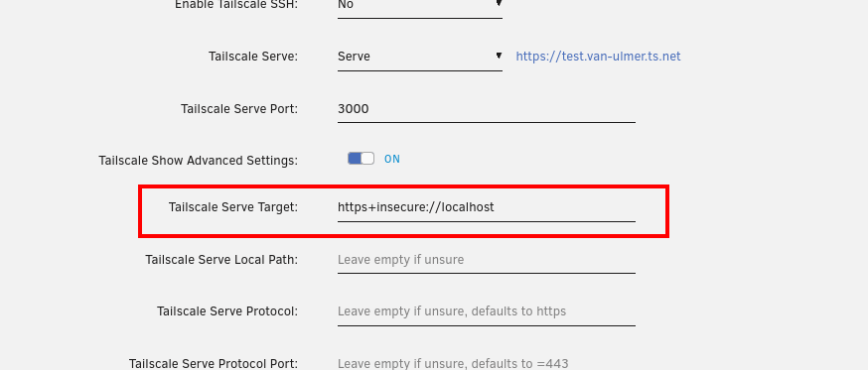Click the Serve Port field containing 3000

coord(486,109)
